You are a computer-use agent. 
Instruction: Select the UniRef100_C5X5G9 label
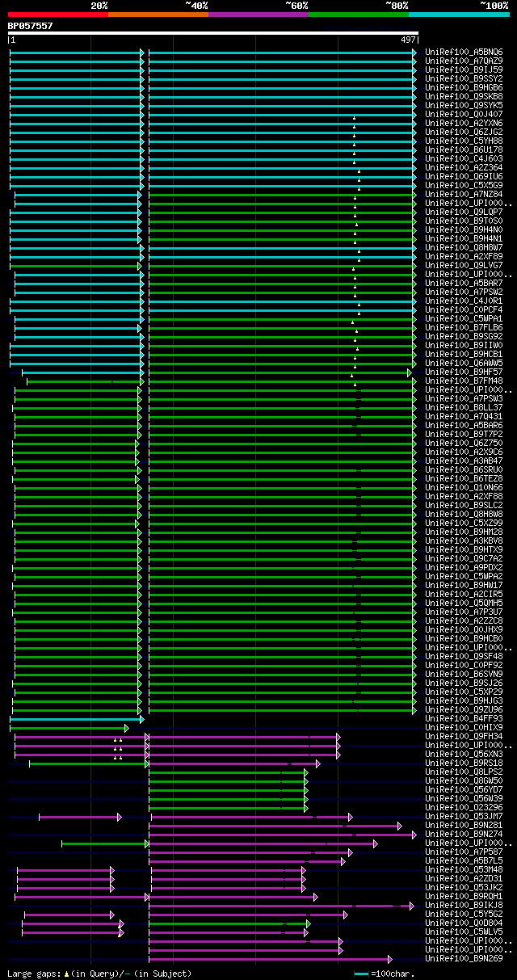click(x=464, y=185)
